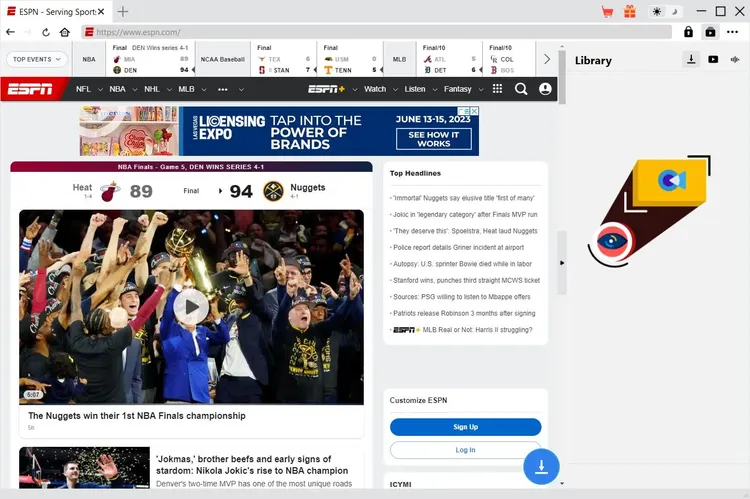Screen dimensions: 750x499
Task: Expand the Top Events dropdown
Action: (36, 59)
